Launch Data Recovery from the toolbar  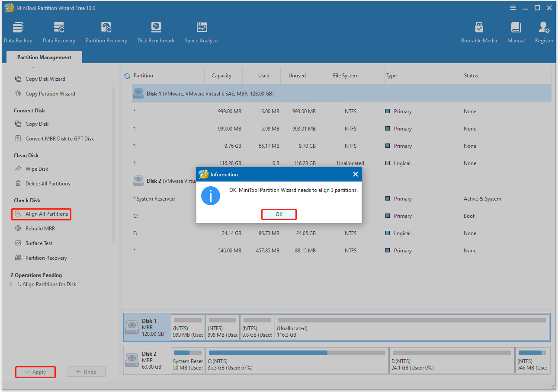[59, 30]
